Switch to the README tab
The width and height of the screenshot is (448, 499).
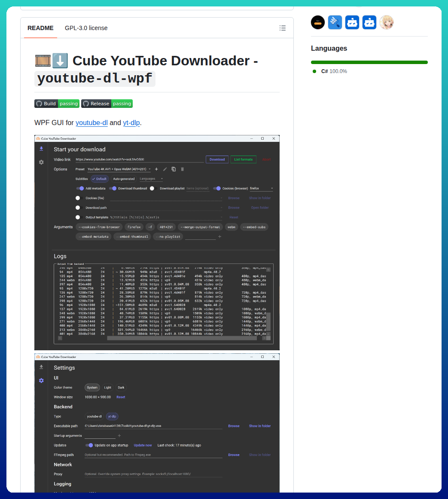point(40,28)
